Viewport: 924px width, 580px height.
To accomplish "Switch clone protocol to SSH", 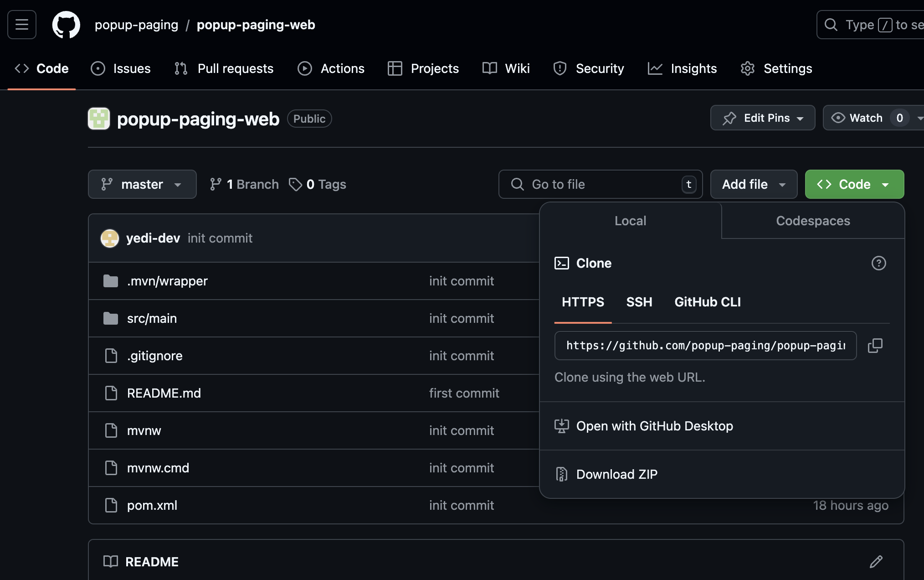I will 639,302.
